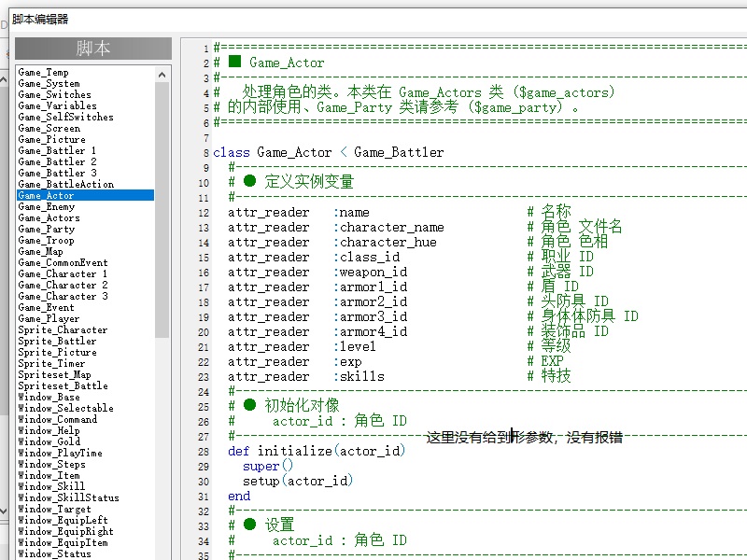Place cursor on "def initialize(actor_id)" line
The height and width of the screenshot is (560, 747).
(317, 451)
